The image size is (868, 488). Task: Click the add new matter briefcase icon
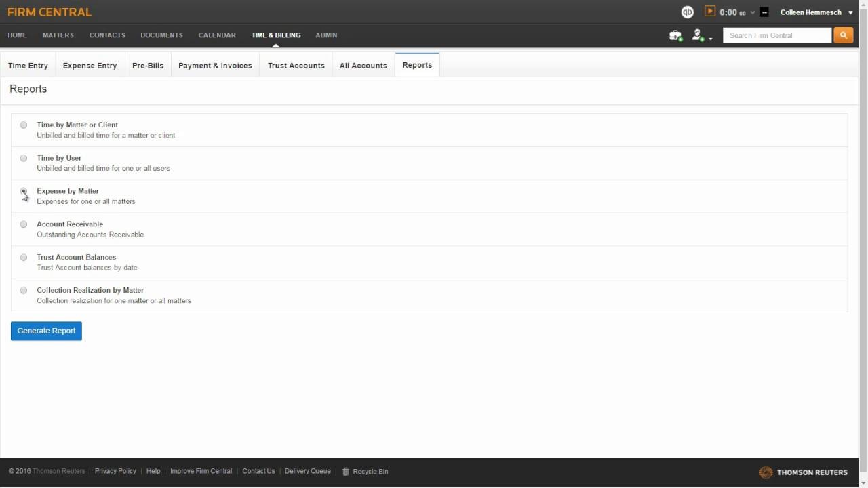[x=675, y=35]
